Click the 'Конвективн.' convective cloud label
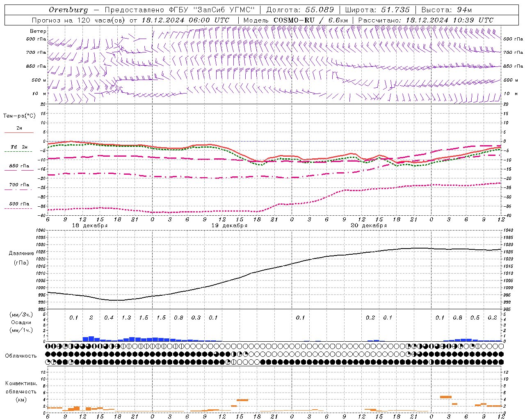 [x=21, y=383]
